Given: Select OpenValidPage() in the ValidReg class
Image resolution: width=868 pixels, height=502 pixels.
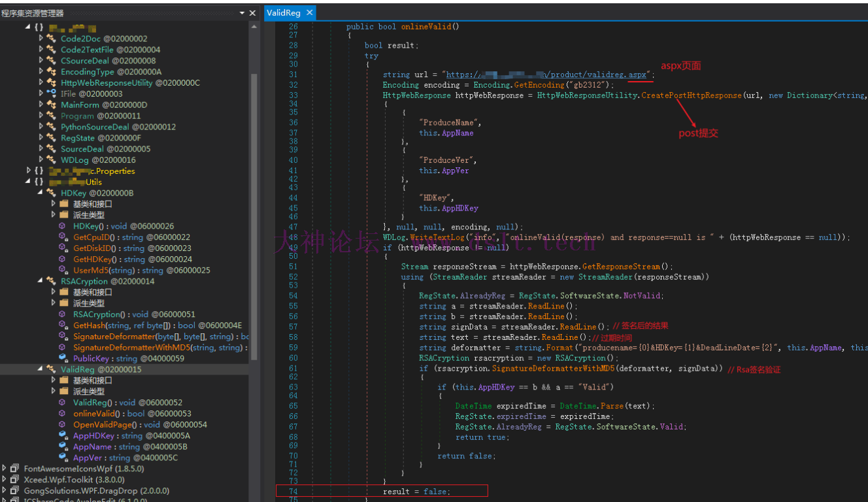Looking at the screenshot, I should coord(105,425).
